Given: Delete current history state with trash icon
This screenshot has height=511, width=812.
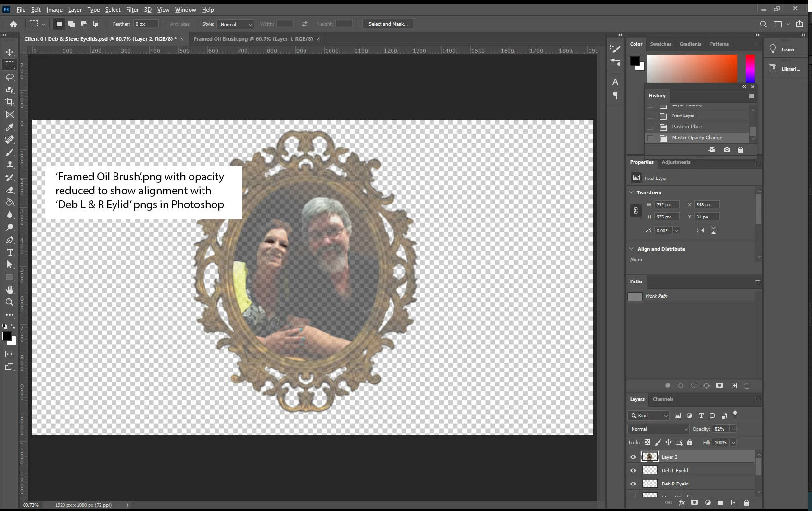Looking at the screenshot, I should (740, 150).
